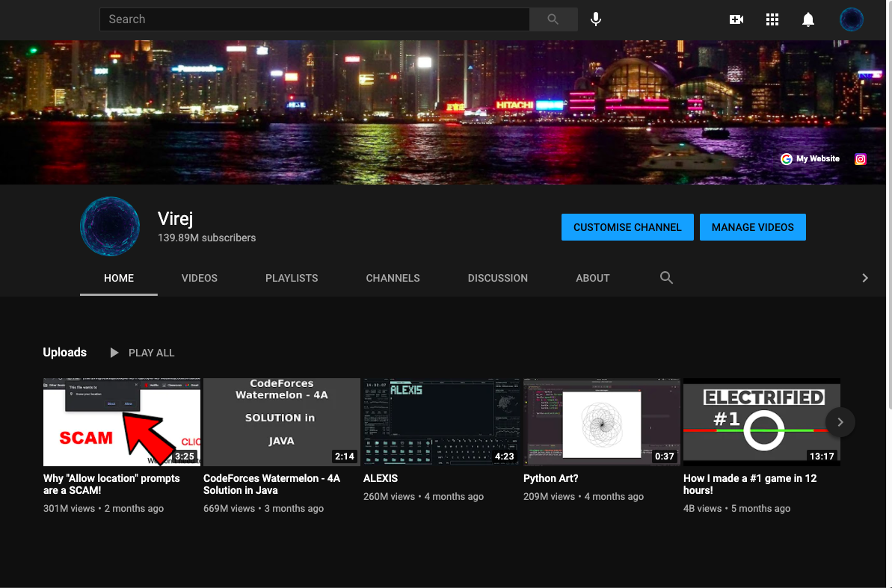Screen dimensions: 892x588
Task: Click the 4:23 duration badge
Action: tap(504, 456)
